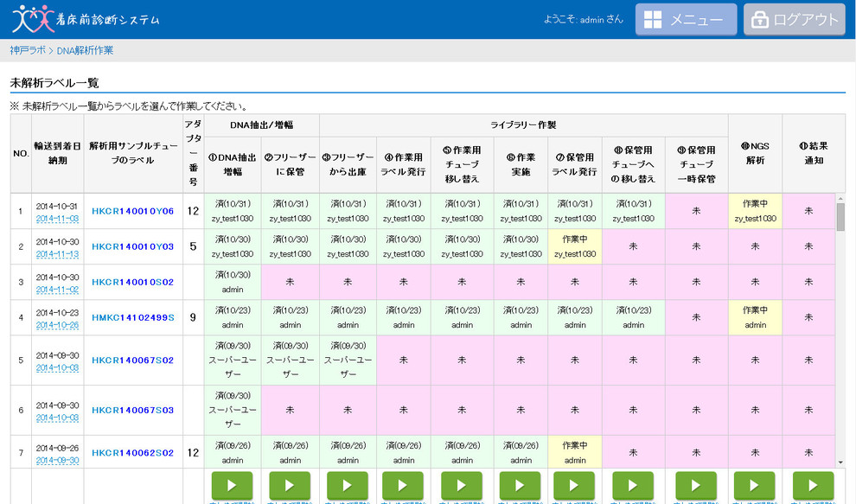Click the table's vertical scrollbar thumb
This screenshot has width=856, height=504.
click(840, 217)
